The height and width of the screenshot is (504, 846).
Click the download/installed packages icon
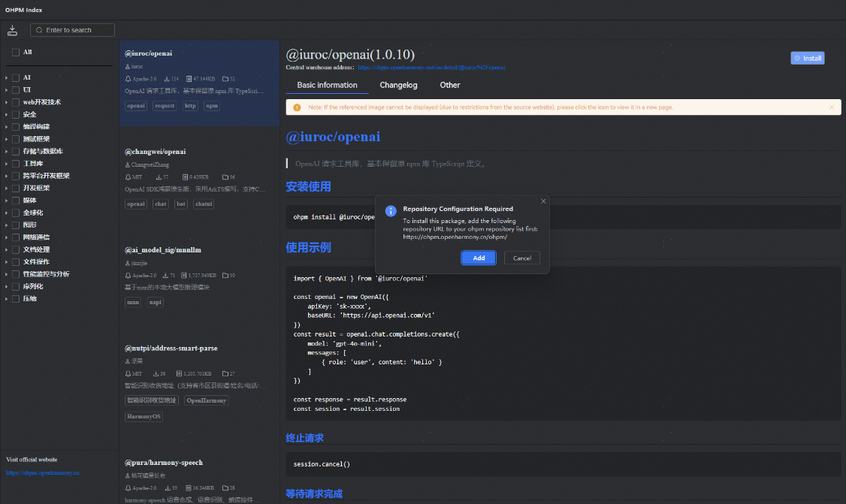coord(11,30)
